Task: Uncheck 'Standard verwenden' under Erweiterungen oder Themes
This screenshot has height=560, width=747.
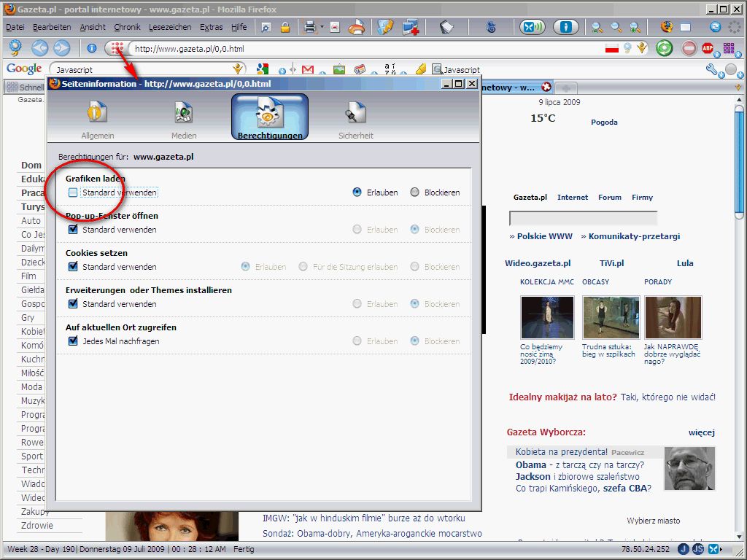Action: tap(73, 304)
